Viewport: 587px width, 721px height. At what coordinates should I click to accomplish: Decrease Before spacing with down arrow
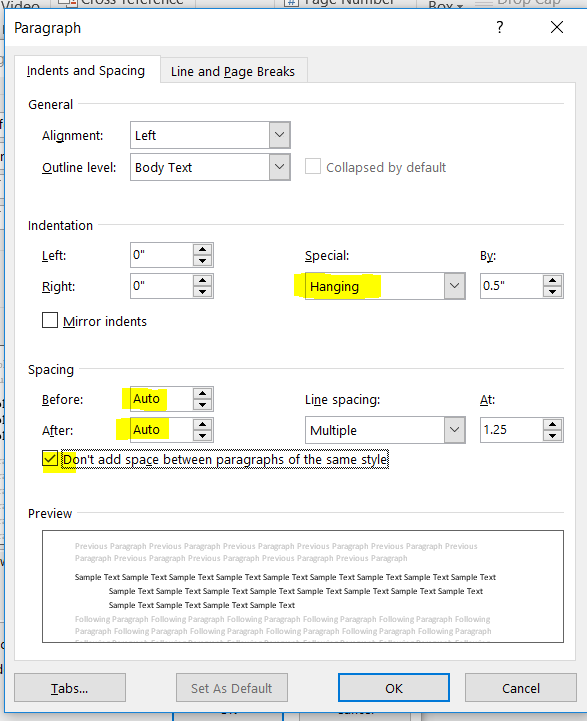[202, 405]
